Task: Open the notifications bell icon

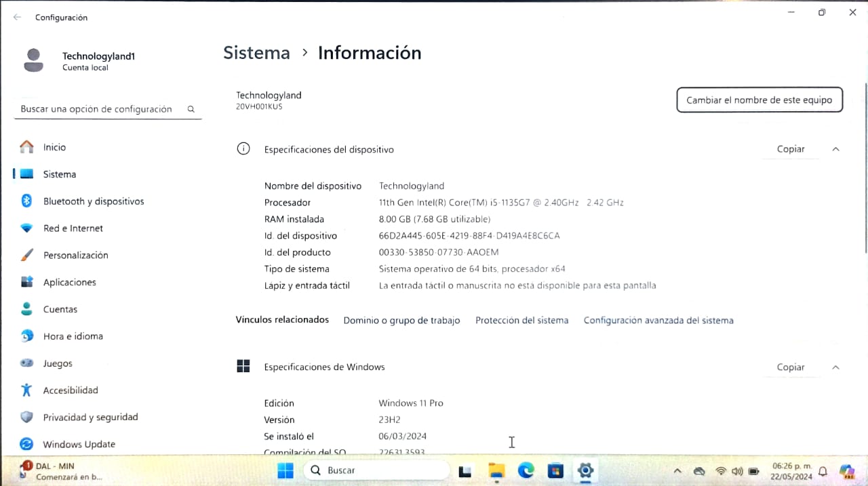Action: [x=823, y=471]
